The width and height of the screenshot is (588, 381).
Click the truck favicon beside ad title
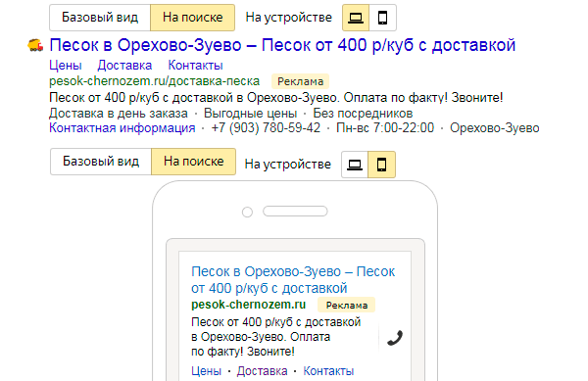(35, 45)
